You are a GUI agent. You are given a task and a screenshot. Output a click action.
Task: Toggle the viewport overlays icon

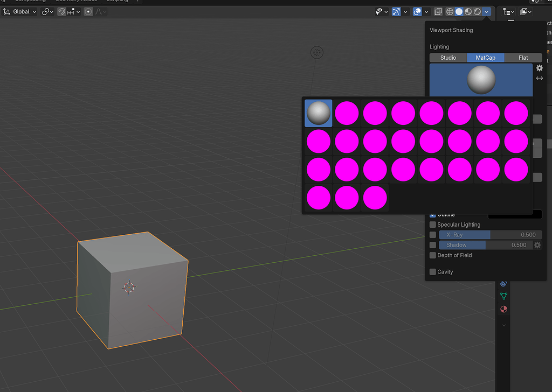(417, 12)
